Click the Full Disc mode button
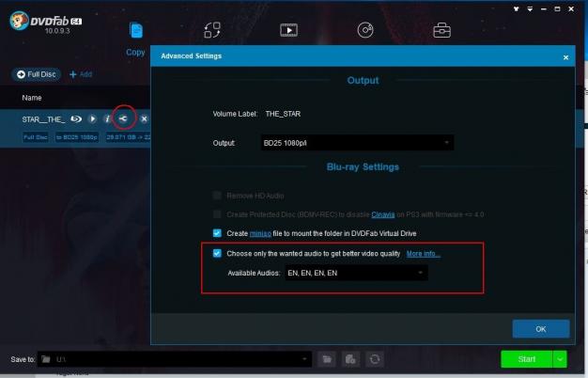This screenshot has width=588, height=378. pos(37,74)
